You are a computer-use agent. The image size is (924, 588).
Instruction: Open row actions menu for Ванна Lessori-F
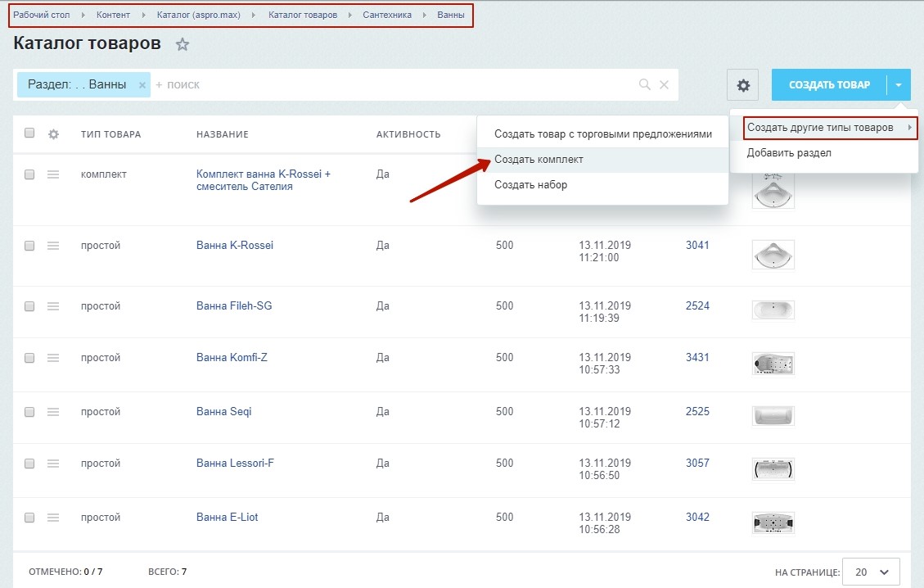(53, 464)
